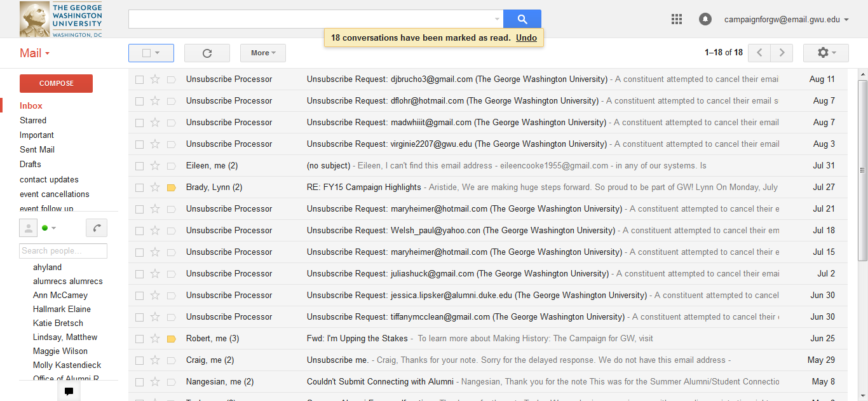Star the Nangesian, me (2) conversation
The width and height of the screenshot is (868, 401).
[155, 382]
